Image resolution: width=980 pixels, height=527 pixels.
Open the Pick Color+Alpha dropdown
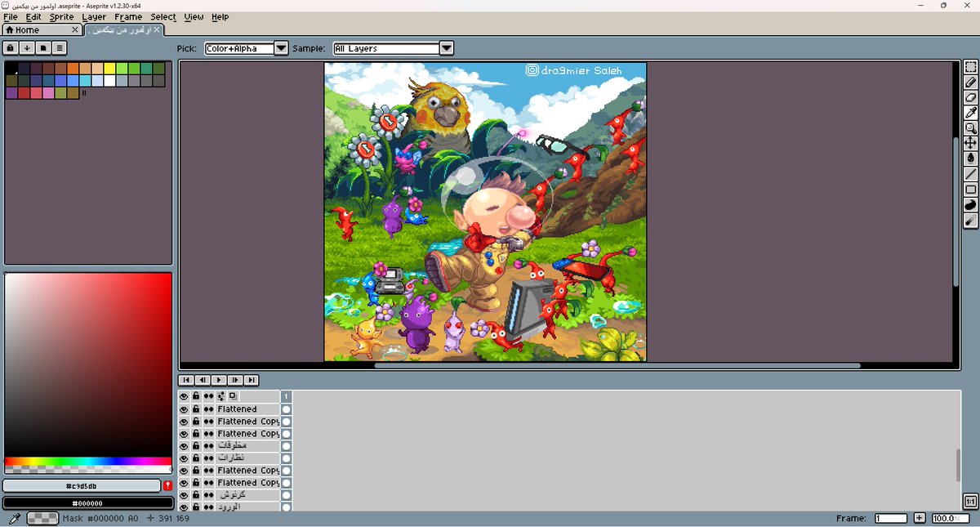click(x=246, y=48)
